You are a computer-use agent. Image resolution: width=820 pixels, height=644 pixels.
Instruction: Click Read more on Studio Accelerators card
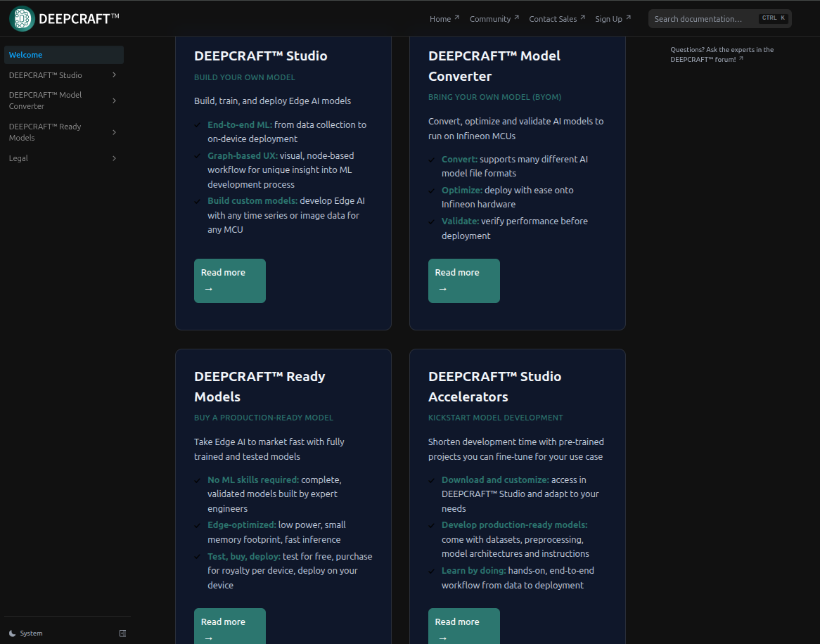pos(464,626)
